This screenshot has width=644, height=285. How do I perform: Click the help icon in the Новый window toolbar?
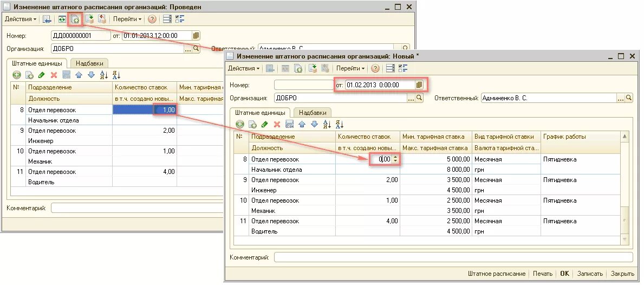click(x=375, y=69)
